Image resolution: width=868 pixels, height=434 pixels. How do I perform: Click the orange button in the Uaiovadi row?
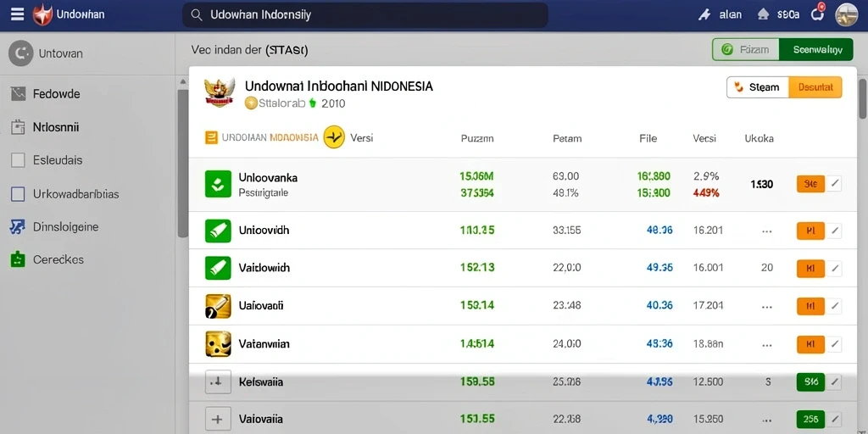810,305
